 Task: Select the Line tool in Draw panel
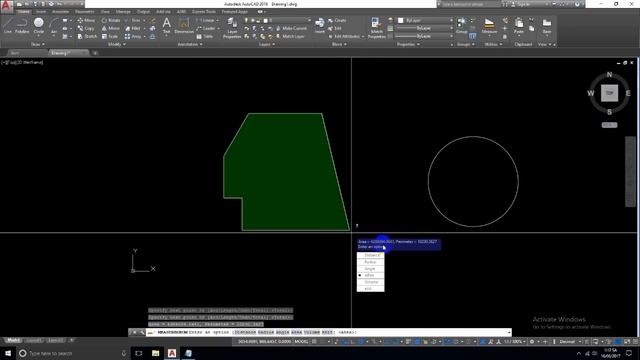pos(8,26)
